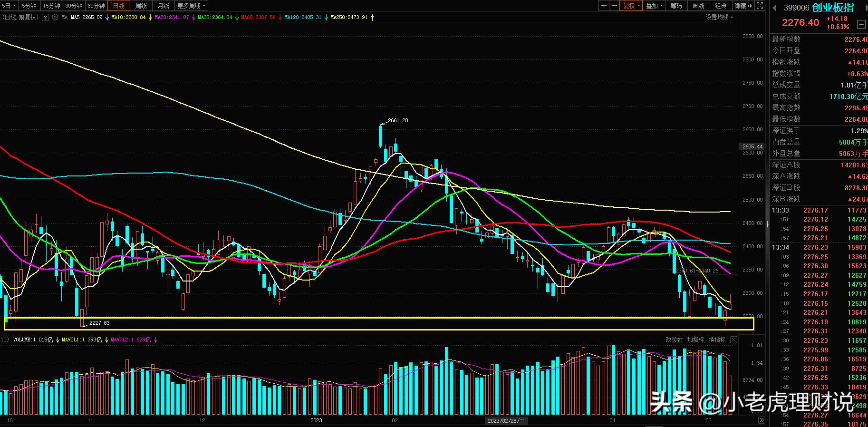Viewport: 868px width, 427px height.
Task: Click 改参数 for volume indicator
Action: click(x=674, y=340)
